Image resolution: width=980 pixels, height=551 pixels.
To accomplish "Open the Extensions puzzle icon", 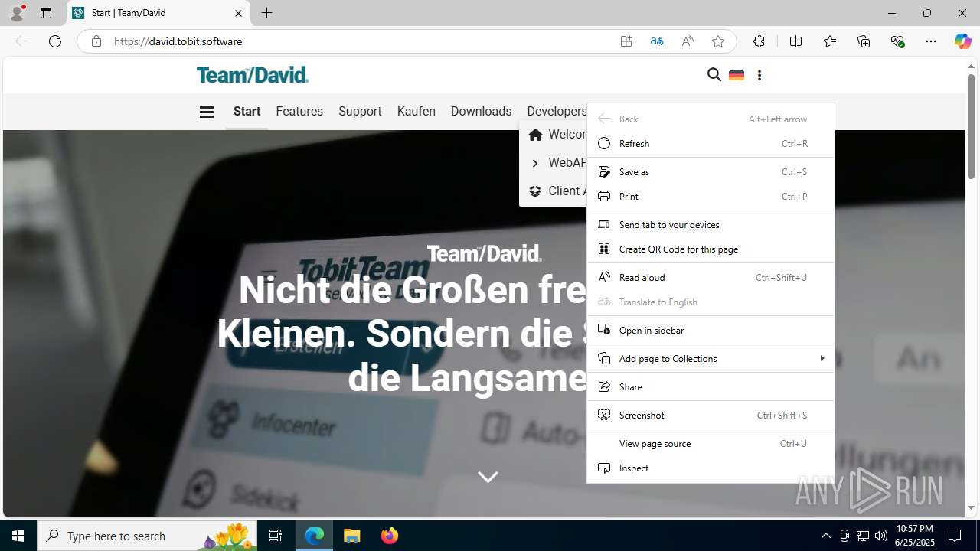I will coord(759,41).
